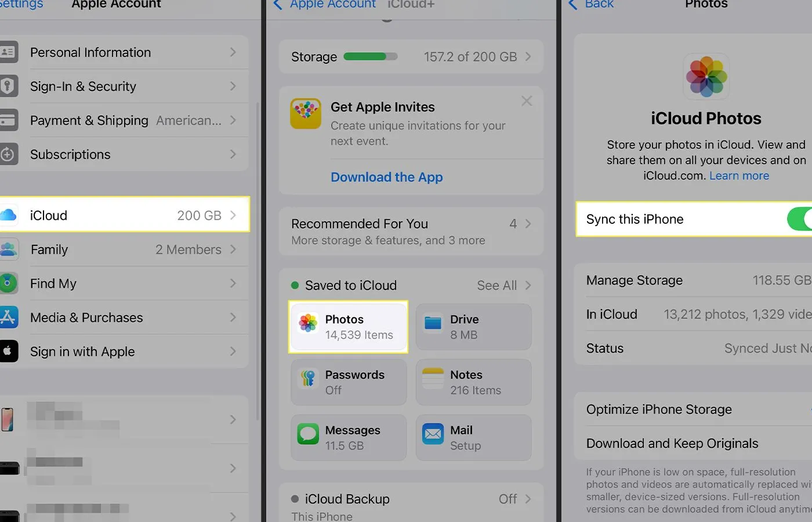
Task: Tap the Mail envelope icon
Action: coord(433,434)
